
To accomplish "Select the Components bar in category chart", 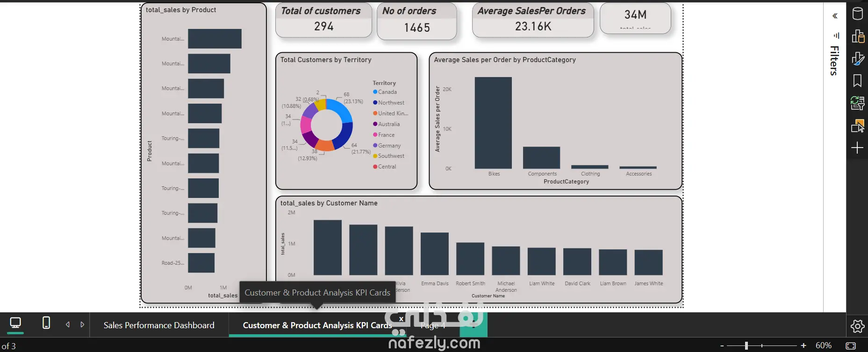I will (541, 158).
